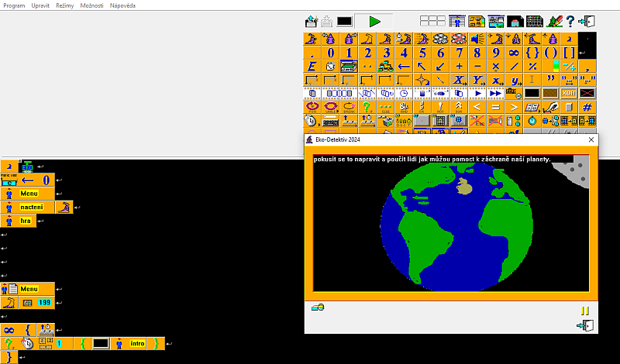Select the speaker sound command icon
This screenshot has height=364, width=620.
tap(477, 39)
